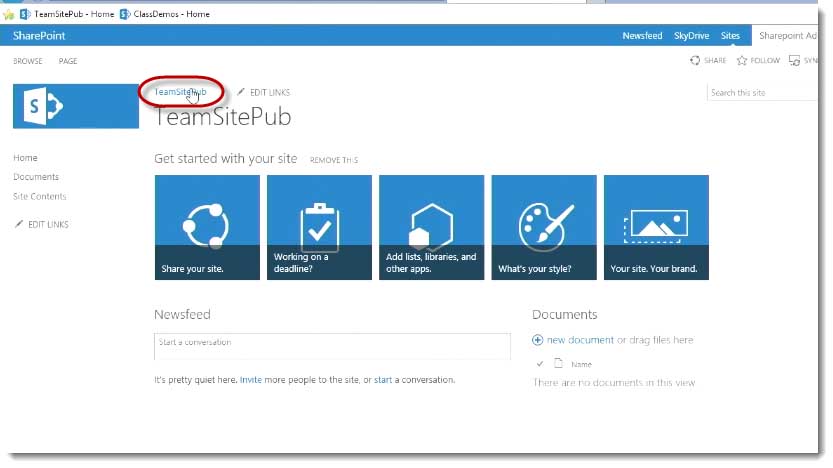Click the TeamSitePub page title
Image resolution: width=833 pixels, height=468 pixels.
[223, 117]
